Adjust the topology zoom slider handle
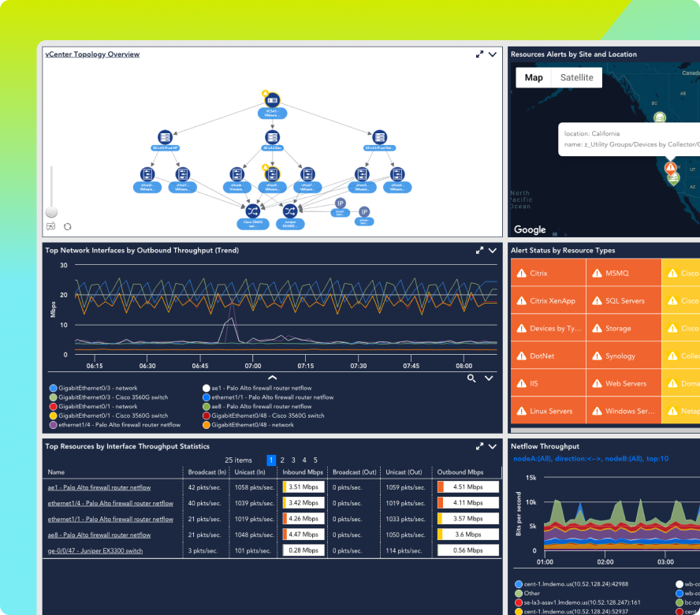The width and height of the screenshot is (700, 615). (x=51, y=211)
